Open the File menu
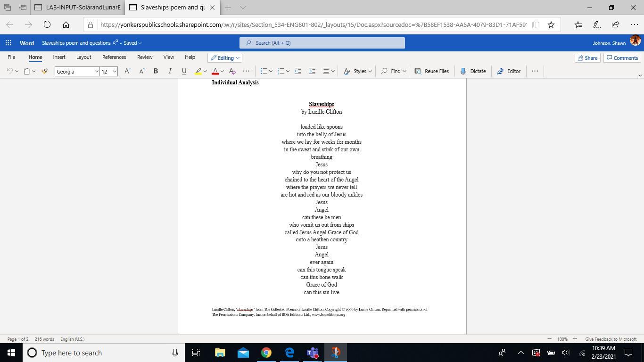 coord(11,57)
